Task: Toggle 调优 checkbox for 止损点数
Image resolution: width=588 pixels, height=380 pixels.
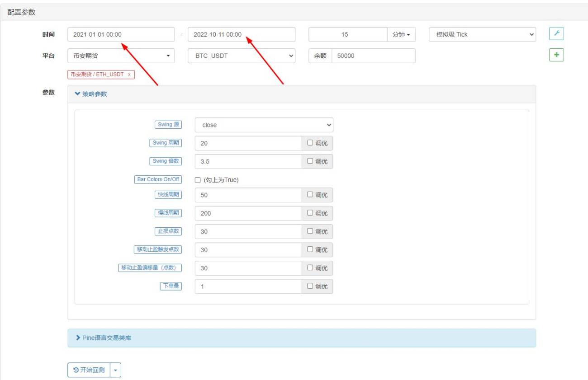Action: tap(310, 231)
